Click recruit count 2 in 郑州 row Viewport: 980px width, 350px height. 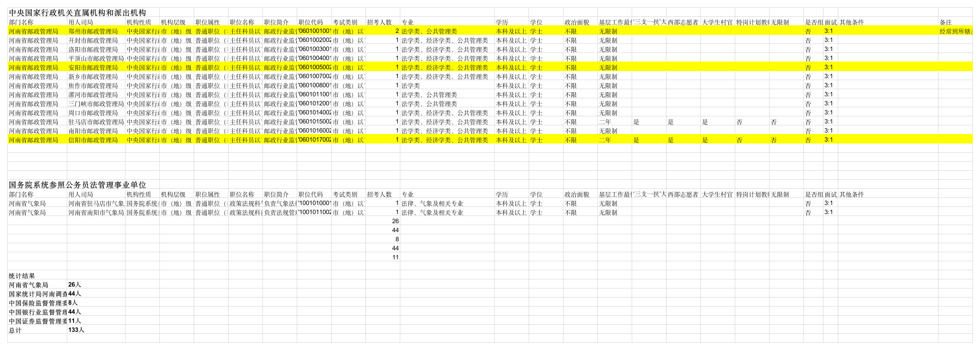coord(383,31)
